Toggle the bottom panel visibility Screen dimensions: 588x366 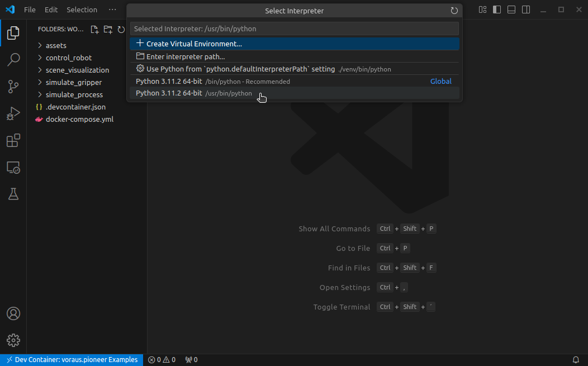pos(511,9)
